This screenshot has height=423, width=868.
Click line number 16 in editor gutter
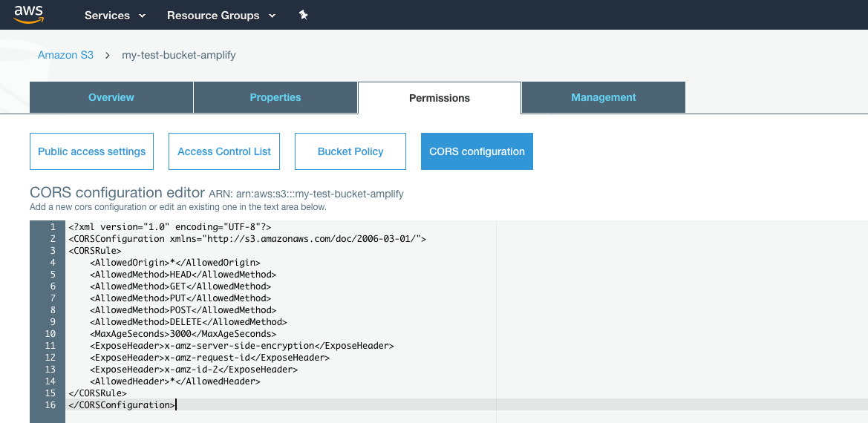tap(50, 404)
